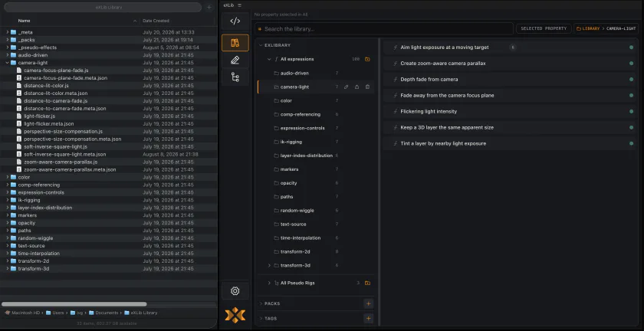This screenshot has height=331, width=644.
Task: Expand the PACKS section
Action: click(261, 303)
